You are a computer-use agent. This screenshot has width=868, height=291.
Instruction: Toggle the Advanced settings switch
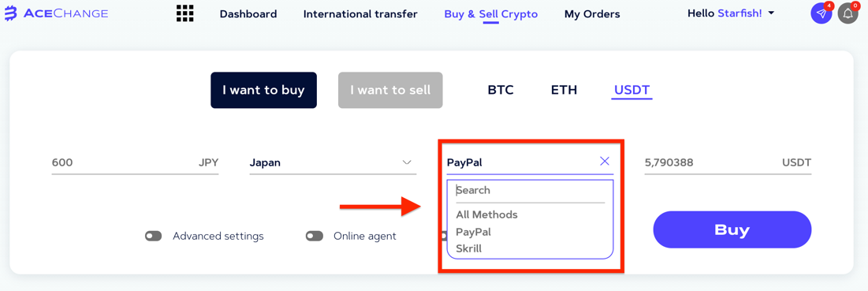(x=154, y=237)
